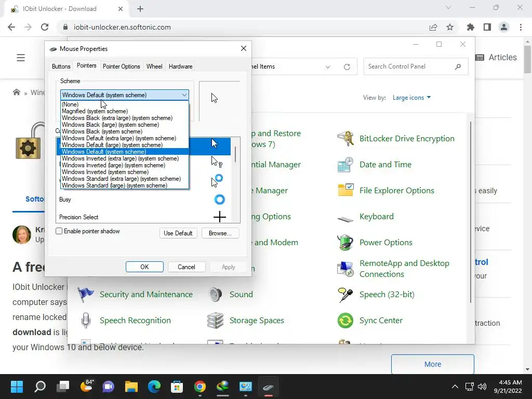This screenshot has height=399, width=532.
Task: Open the Hardware tab
Action: click(x=180, y=66)
